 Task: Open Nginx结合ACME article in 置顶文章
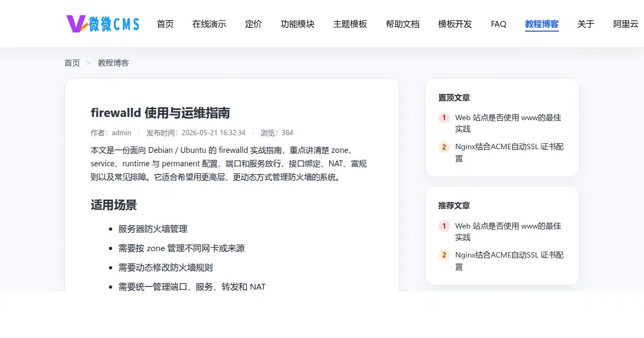[x=509, y=152]
